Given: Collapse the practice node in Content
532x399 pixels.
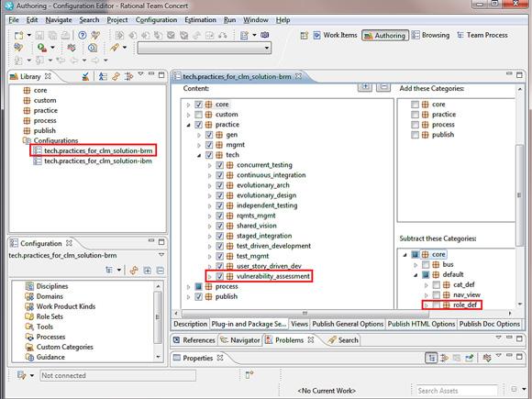Looking at the screenshot, I should tap(188, 125).
